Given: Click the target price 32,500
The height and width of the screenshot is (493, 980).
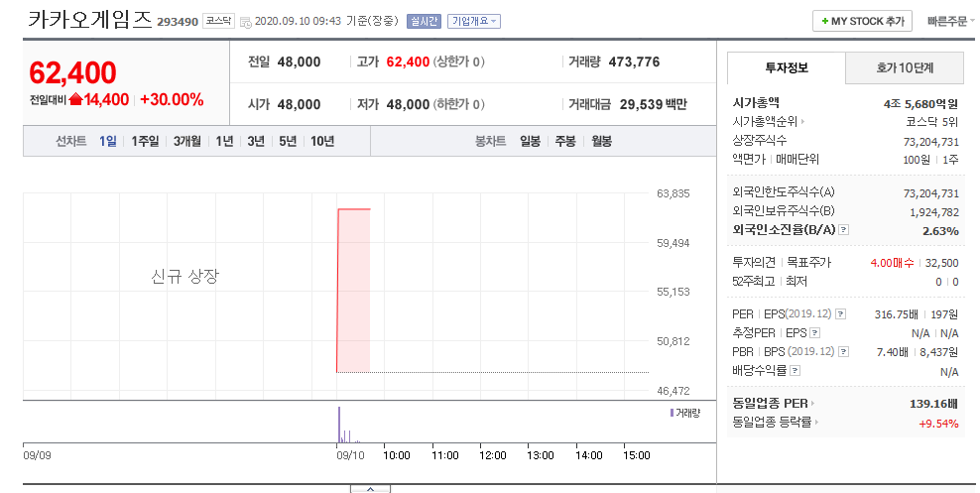Looking at the screenshot, I should [x=942, y=263].
